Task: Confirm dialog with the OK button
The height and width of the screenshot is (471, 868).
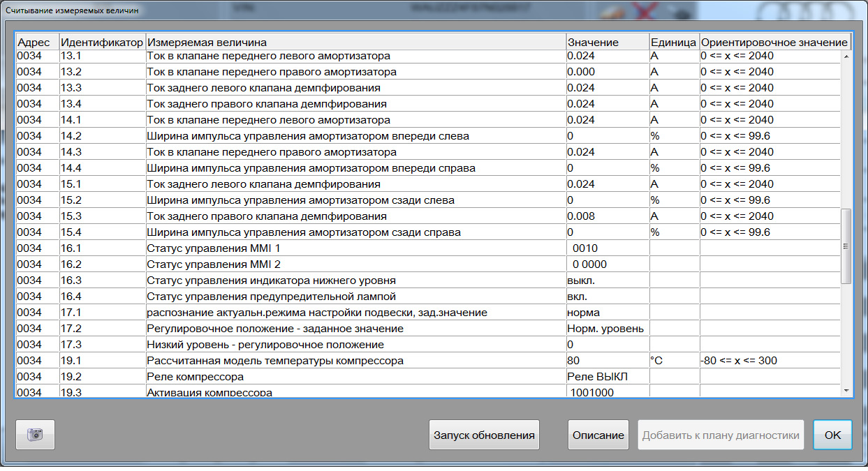Action: [832, 435]
